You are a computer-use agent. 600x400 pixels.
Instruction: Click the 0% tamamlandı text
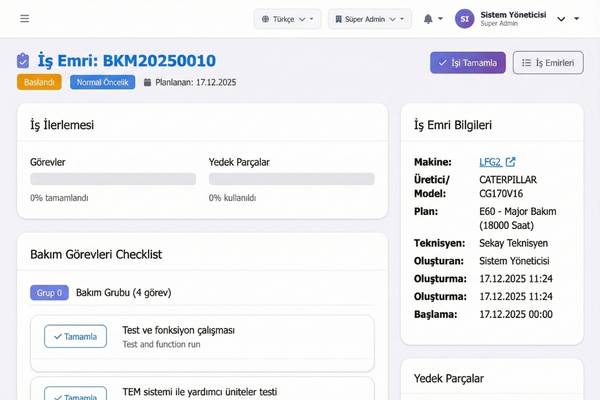(59, 198)
